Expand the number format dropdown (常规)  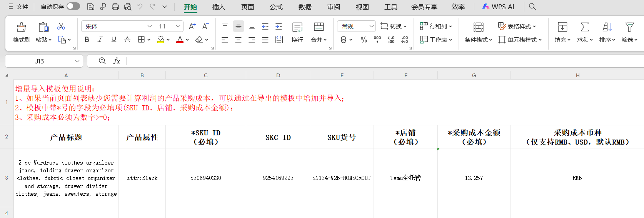(x=371, y=26)
